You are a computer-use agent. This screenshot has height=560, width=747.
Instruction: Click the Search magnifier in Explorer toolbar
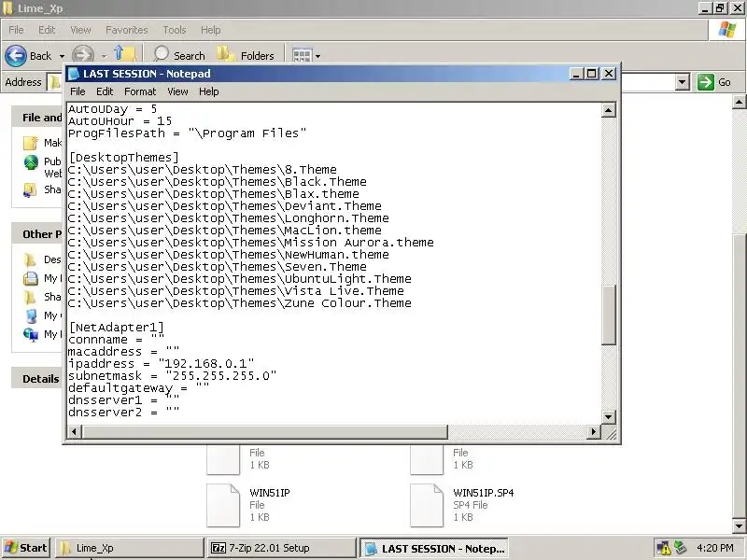[161, 55]
